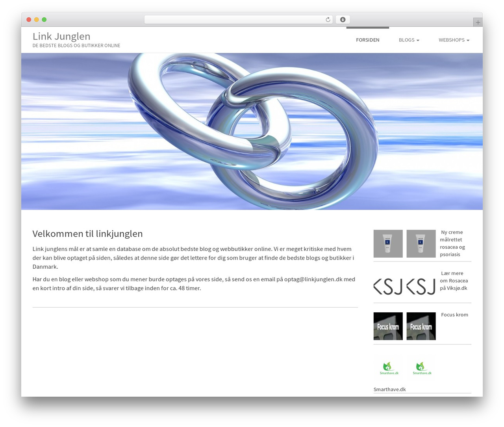Open Lær mere om Rosacea link
504x427 pixels.
tap(454, 280)
